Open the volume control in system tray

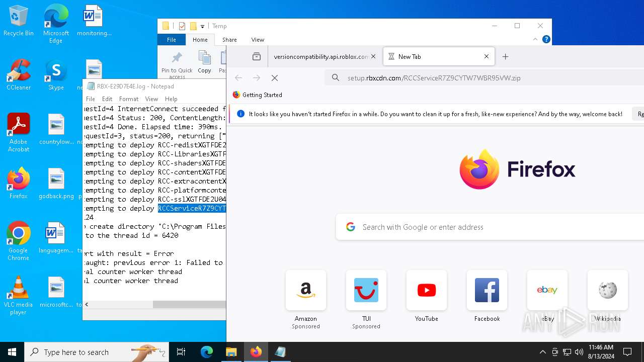point(579,352)
